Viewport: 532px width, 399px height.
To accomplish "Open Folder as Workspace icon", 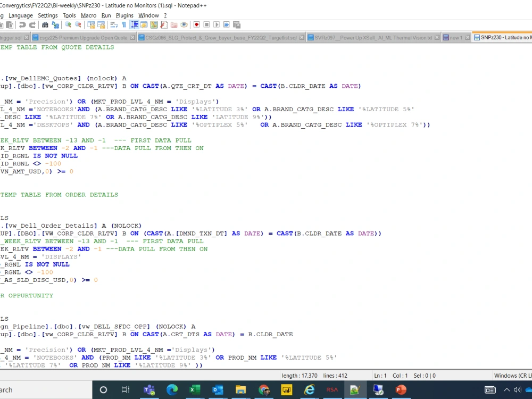I will [x=174, y=25].
